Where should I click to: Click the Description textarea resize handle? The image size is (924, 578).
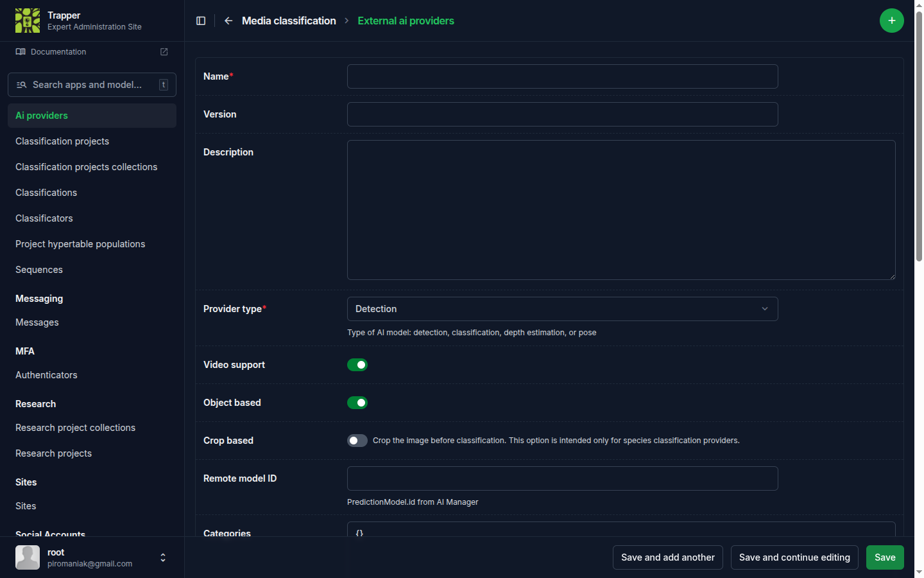click(892, 276)
